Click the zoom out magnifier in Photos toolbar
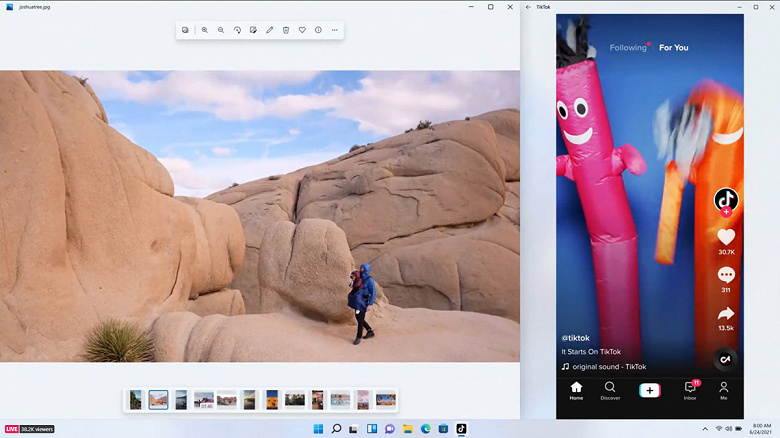Image resolution: width=780 pixels, height=438 pixels. [221, 31]
